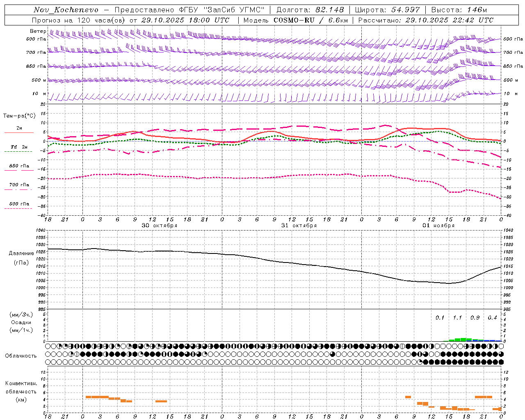The image size is (525, 420).
Task: Click the Тем-ра(°C) axis label
Action: pos(19,116)
